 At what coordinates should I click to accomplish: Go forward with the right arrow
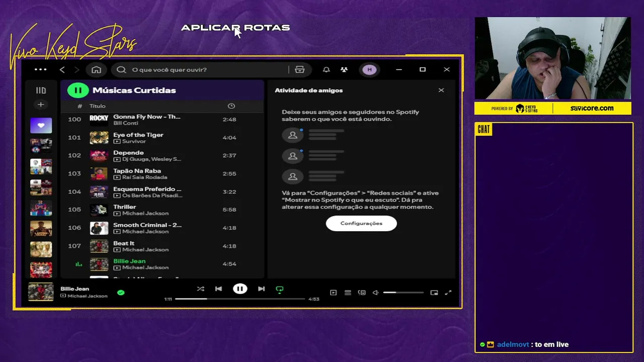tap(76, 69)
